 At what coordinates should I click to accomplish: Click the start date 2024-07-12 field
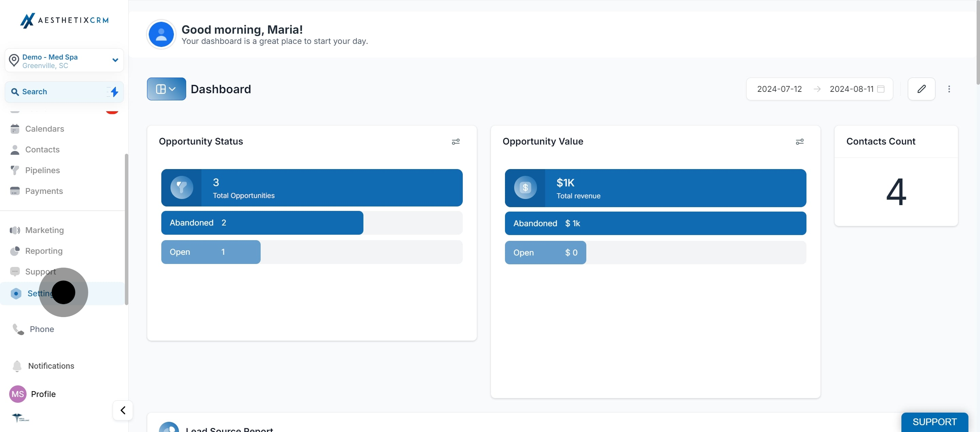tap(779, 89)
